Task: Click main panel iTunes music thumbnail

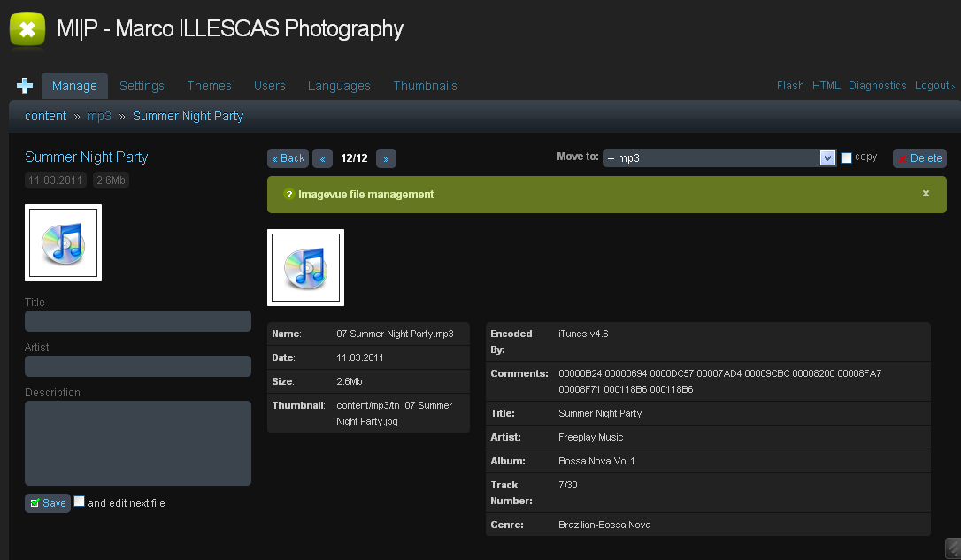Action: (306, 268)
